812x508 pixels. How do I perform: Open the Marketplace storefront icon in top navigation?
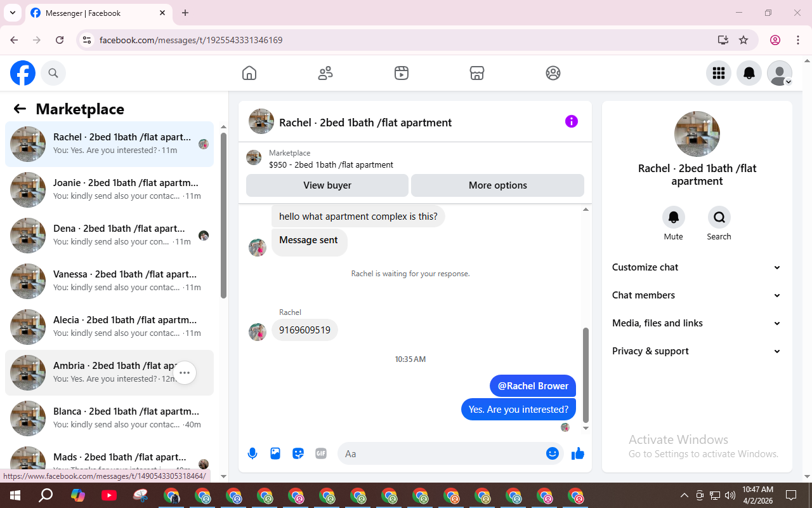click(x=477, y=73)
